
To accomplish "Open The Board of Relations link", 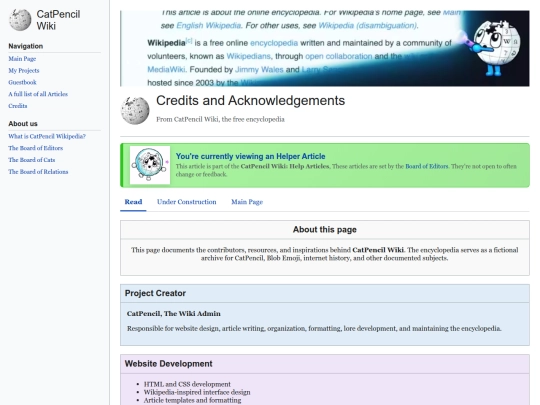I will (x=38, y=172).
